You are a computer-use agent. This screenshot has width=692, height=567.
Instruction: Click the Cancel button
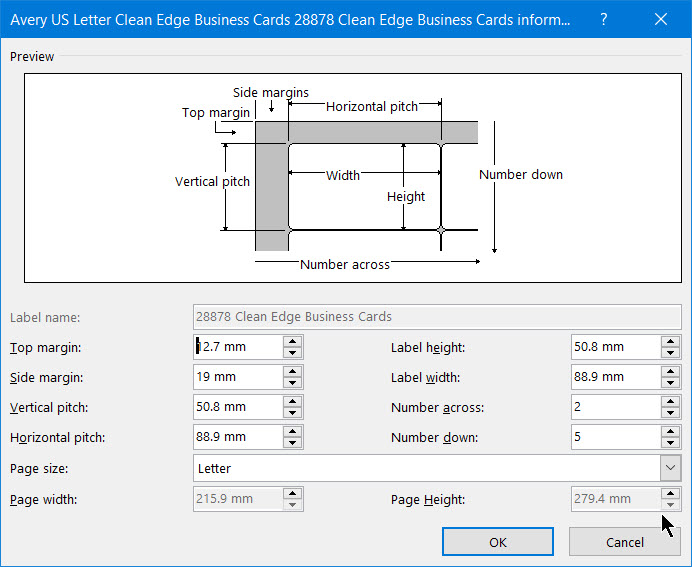(624, 542)
